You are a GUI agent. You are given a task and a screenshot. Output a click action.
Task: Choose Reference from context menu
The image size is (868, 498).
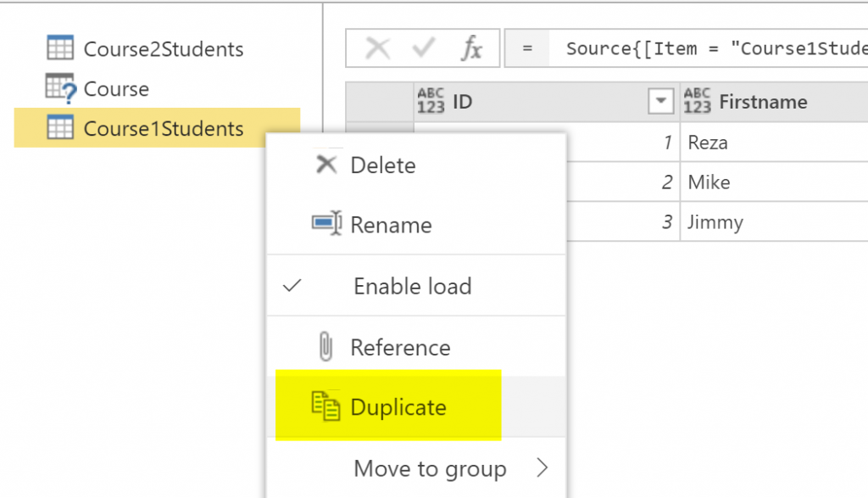pos(400,348)
